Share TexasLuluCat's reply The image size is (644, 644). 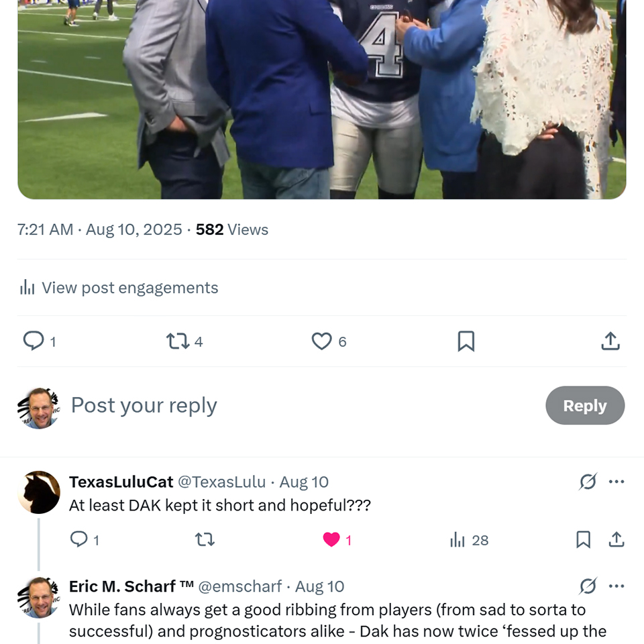(616, 539)
